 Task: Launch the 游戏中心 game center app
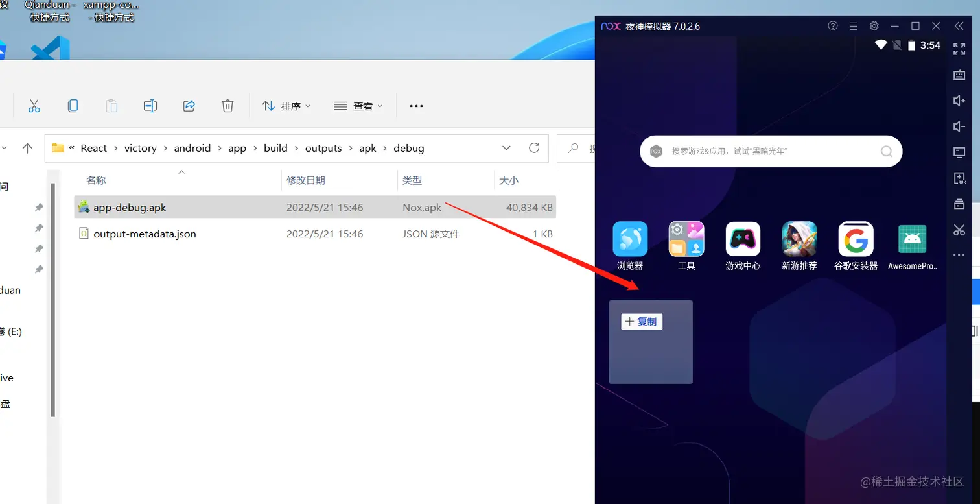click(x=742, y=238)
